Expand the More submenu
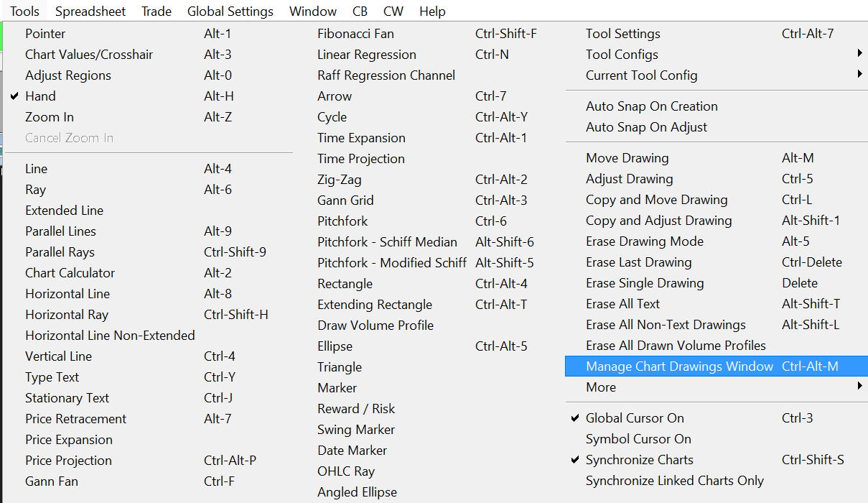This screenshot has width=868, height=503. coord(601,387)
